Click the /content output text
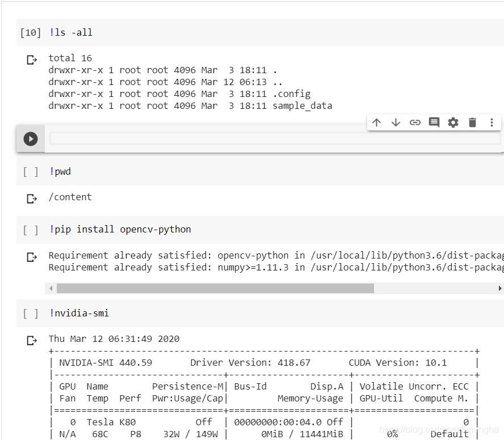This screenshot has width=504, height=440. tap(70, 197)
